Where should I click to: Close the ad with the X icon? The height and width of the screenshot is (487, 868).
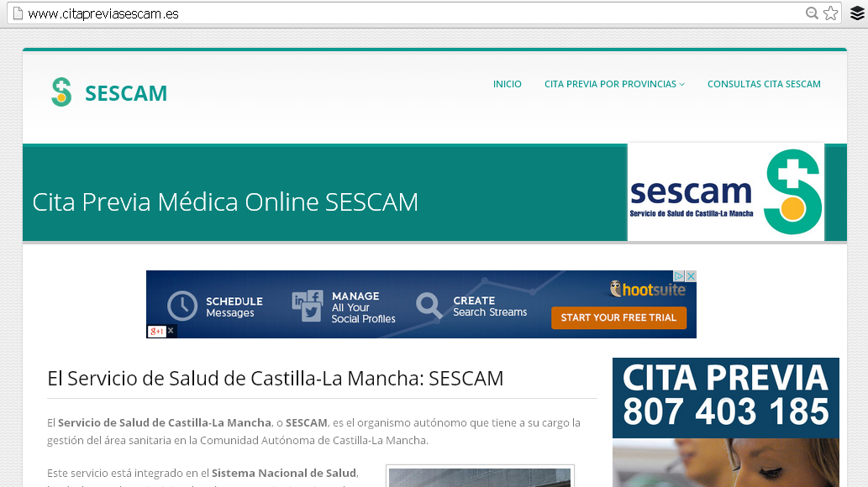pyautogui.click(x=691, y=276)
